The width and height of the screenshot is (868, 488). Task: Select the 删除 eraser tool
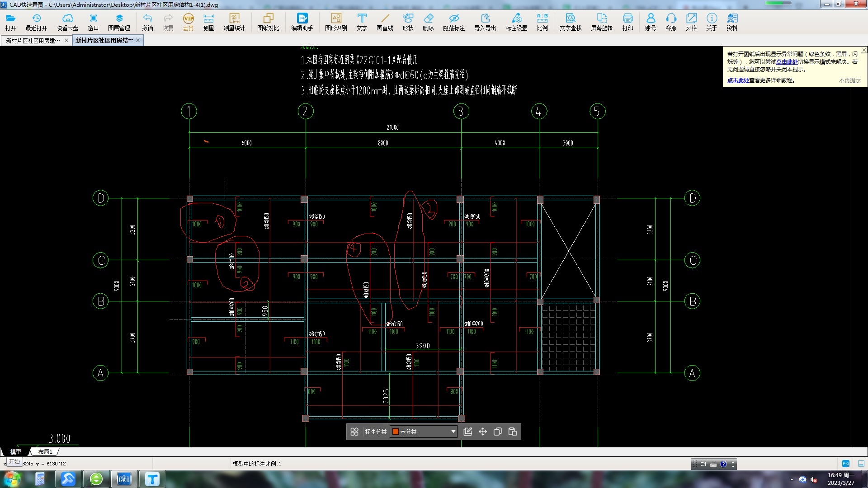click(x=428, y=22)
